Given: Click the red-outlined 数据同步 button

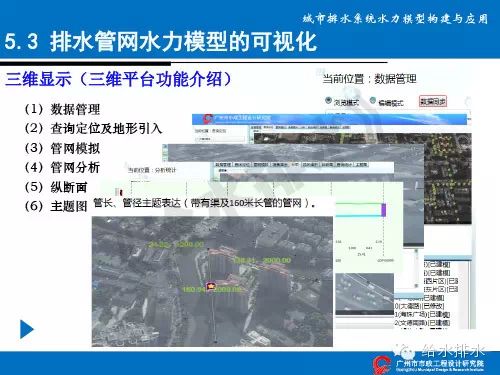Looking at the screenshot, I should pyautogui.click(x=433, y=101).
